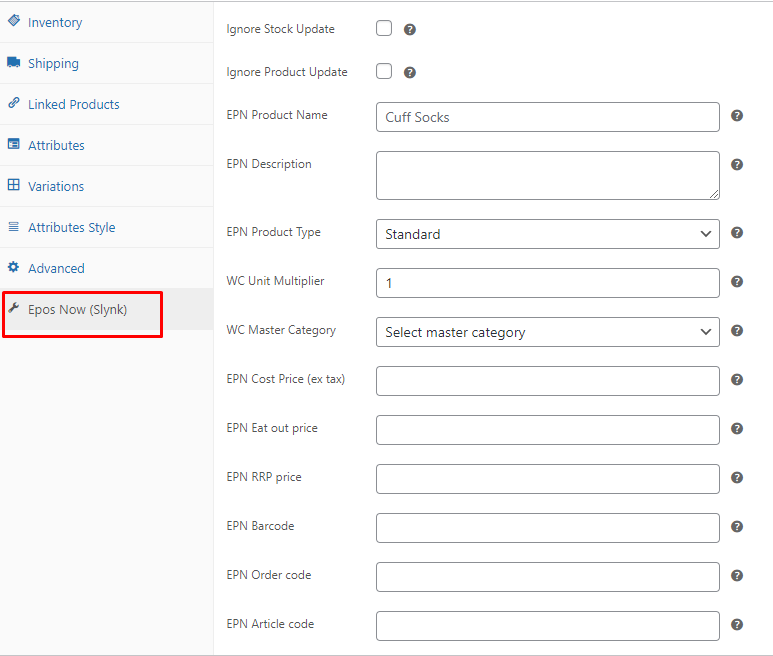Tick the Ignore Product Update checkbox
Image resolution: width=773 pixels, height=656 pixels.
[384, 71]
